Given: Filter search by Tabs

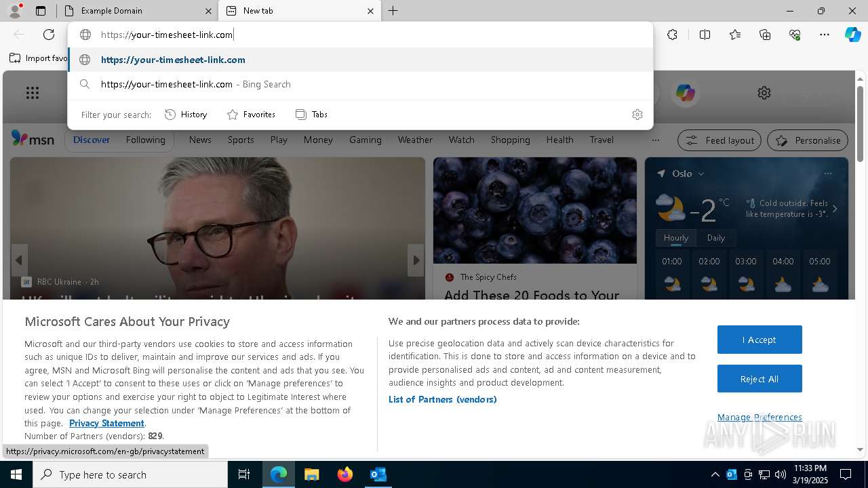Looking at the screenshot, I should [312, 115].
